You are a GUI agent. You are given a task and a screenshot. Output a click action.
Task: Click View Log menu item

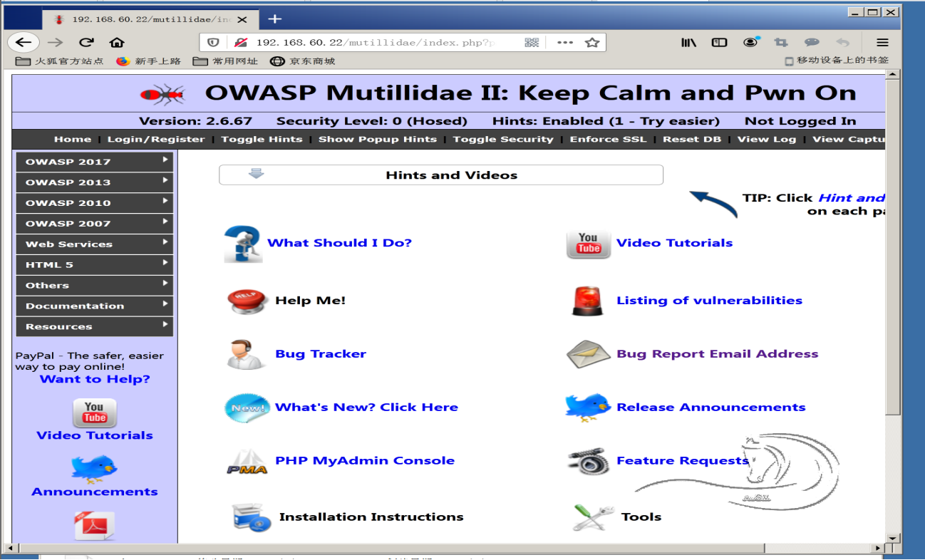pos(767,140)
